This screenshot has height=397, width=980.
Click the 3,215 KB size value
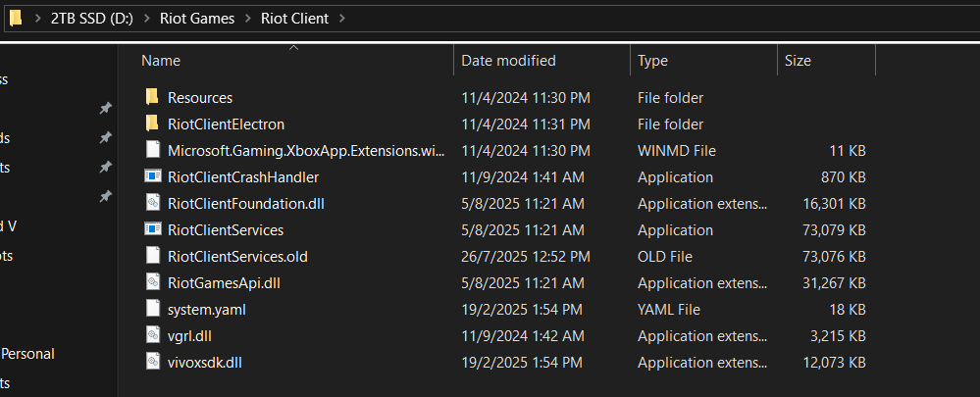click(838, 336)
